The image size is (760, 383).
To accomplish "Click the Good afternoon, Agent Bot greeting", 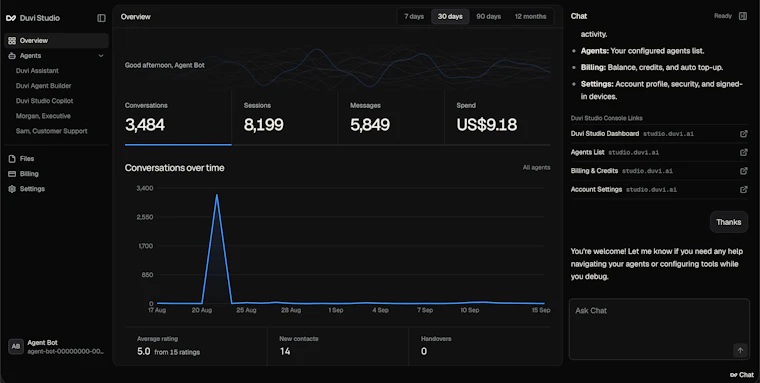I will point(165,65).
